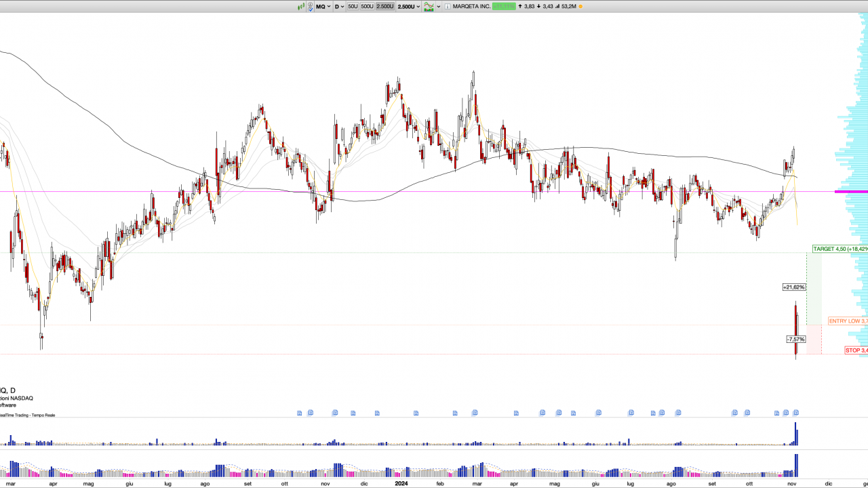Viewport: 868px width, 488px height.
Task: Open the leftmost news event marker
Action: (x=299, y=413)
